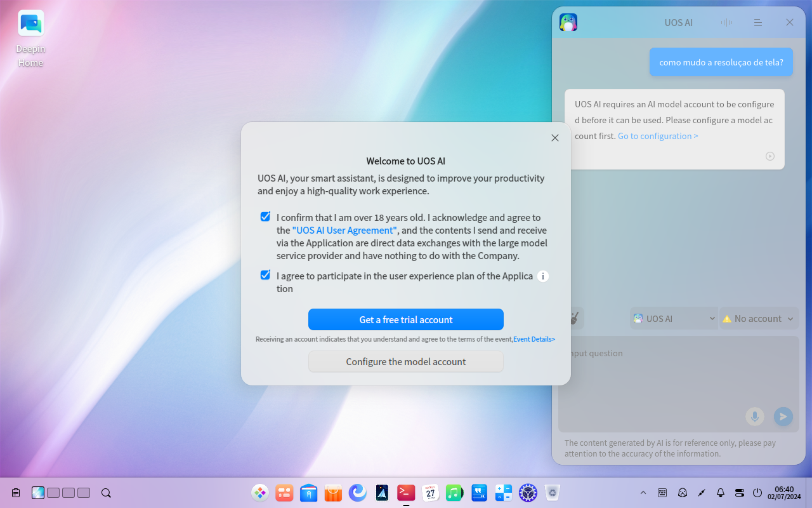Follow the Go to configuration link
Screen dimensions: 812x508
[x=658, y=136]
